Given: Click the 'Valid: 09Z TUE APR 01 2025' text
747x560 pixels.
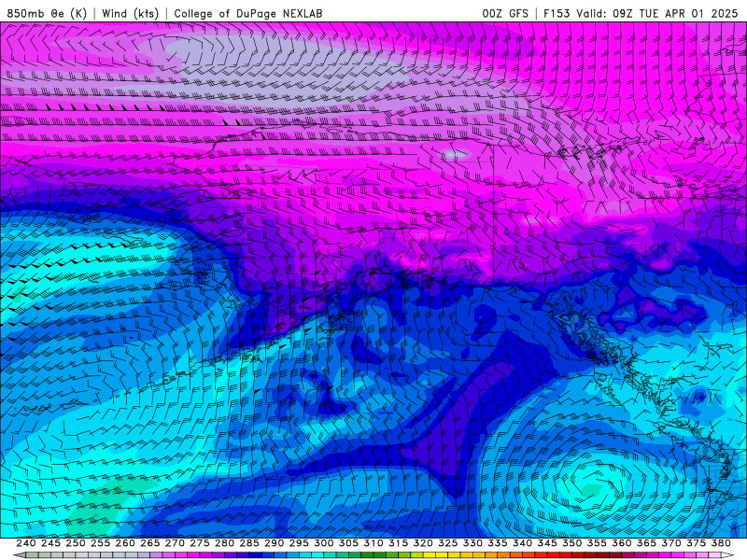Looking at the screenshot, I should [657, 13].
